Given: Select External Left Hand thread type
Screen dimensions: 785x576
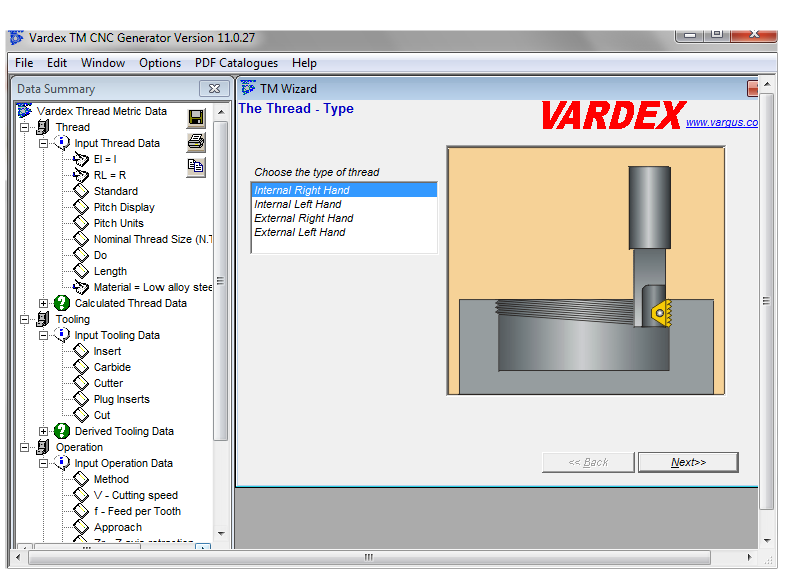Looking at the screenshot, I should pyautogui.click(x=344, y=232).
